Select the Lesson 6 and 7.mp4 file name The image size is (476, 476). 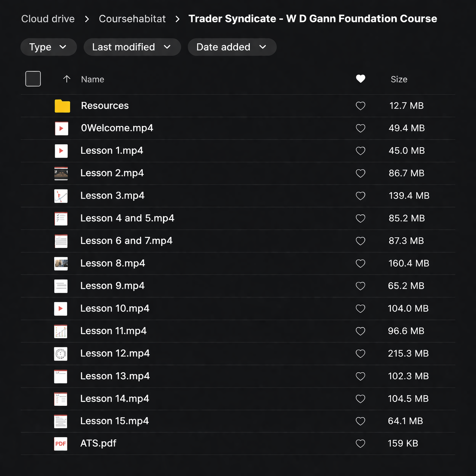coord(126,241)
